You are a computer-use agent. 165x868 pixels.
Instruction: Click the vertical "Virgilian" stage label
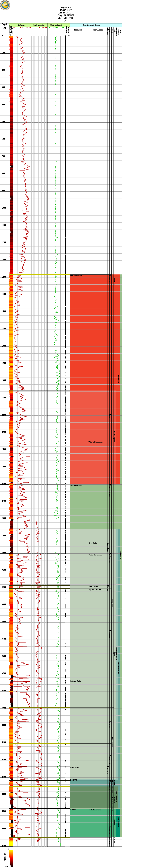click(x=112, y=603)
